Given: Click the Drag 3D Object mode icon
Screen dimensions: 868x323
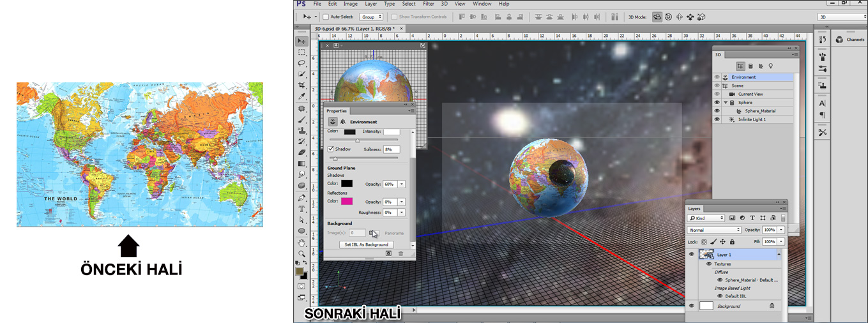Looking at the screenshot, I should [x=679, y=17].
